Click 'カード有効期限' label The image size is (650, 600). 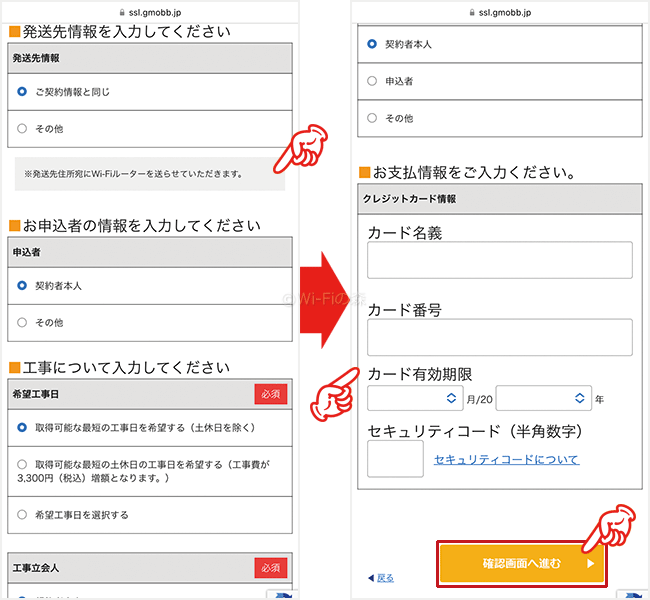tap(420, 374)
